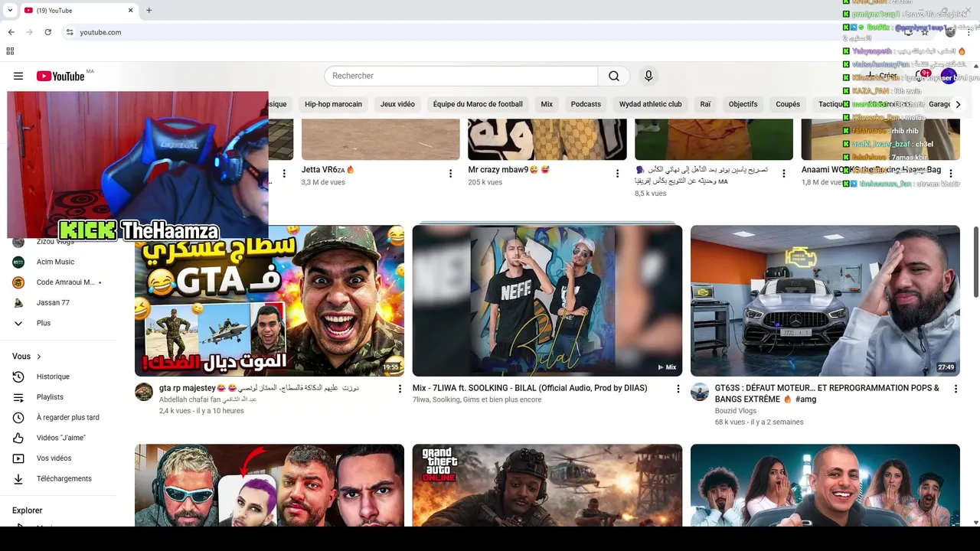The width and height of the screenshot is (980, 551).
Task: Open the YouTube hamburger guide menu
Action: [x=18, y=76]
